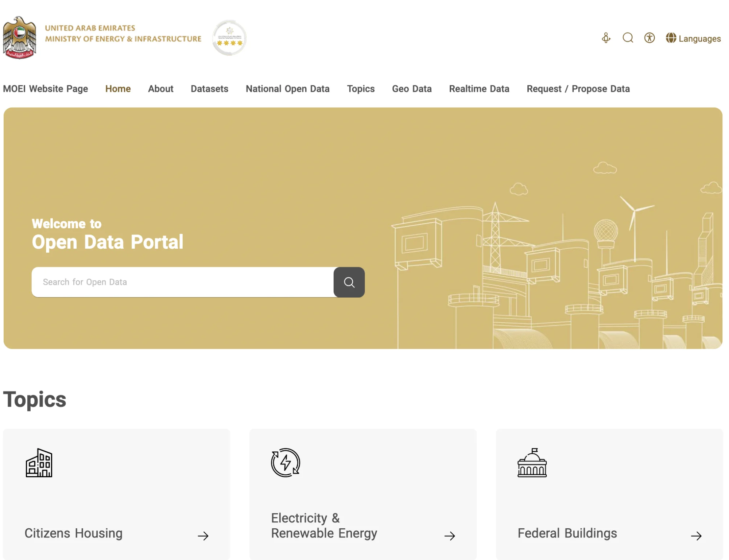Screen dimensions: 729x560
Task: Click the Citizens Housing building icon
Action: [39, 463]
